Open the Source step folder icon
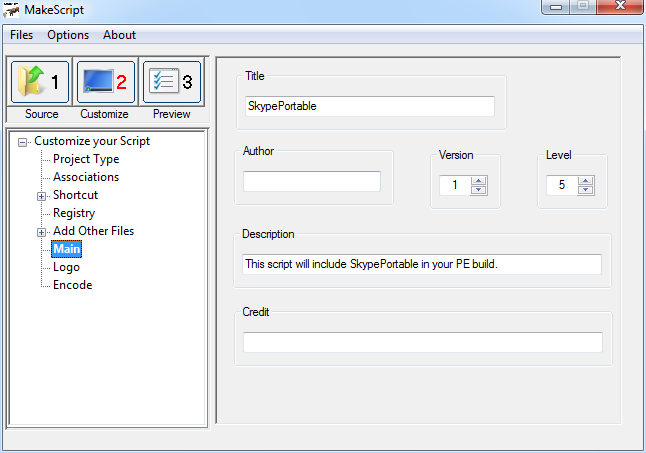 coord(40,82)
